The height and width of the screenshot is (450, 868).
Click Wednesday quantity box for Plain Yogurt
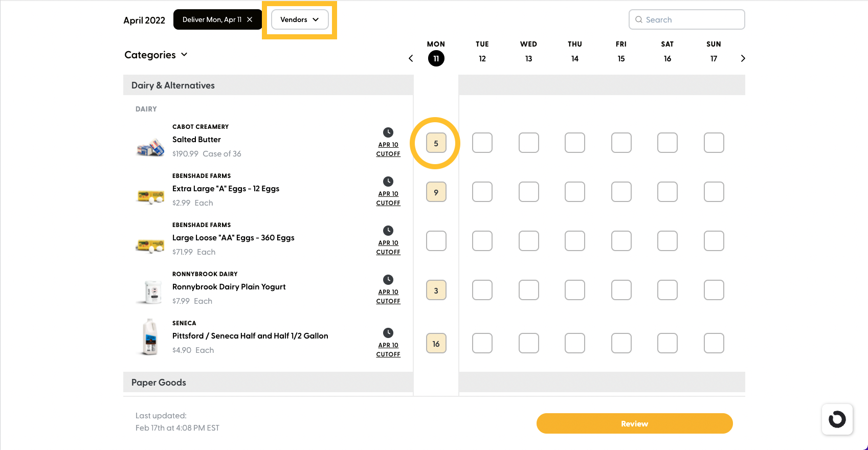[529, 290]
